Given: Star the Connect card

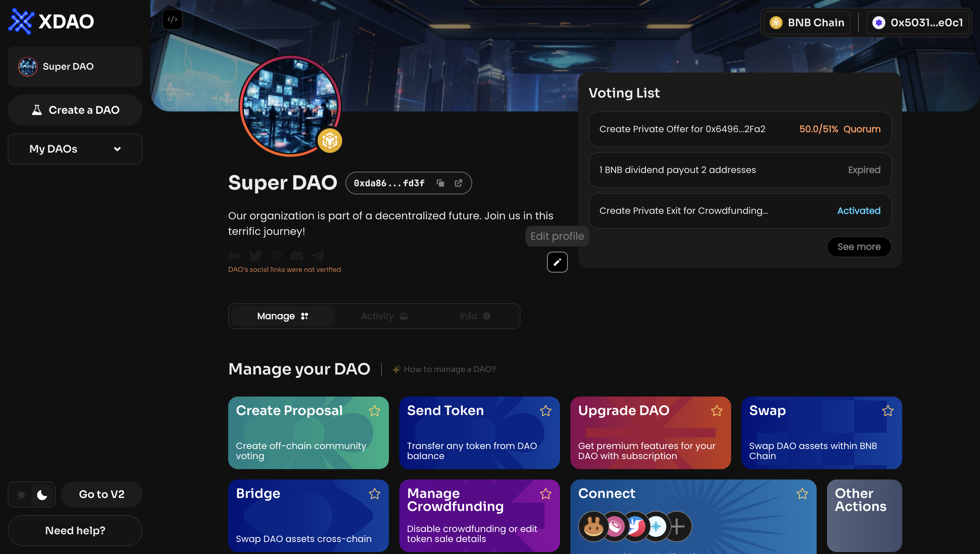Looking at the screenshot, I should tap(802, 494).
